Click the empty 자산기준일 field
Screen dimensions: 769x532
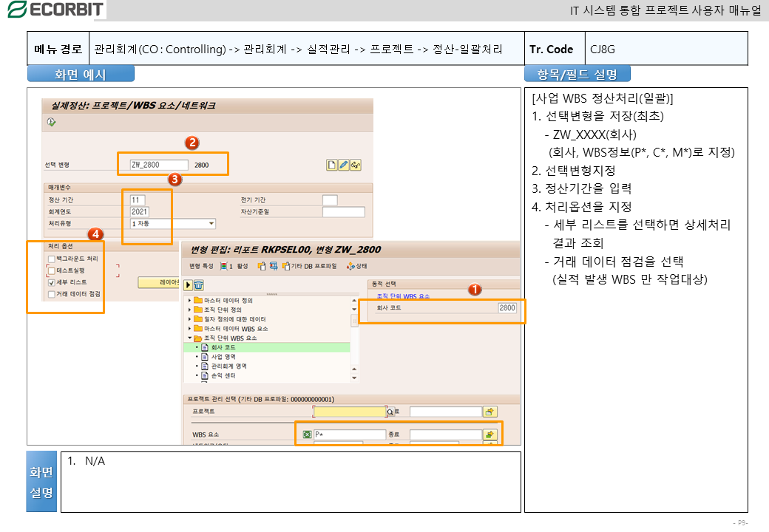pyautogui.click(x=344, y=211)
